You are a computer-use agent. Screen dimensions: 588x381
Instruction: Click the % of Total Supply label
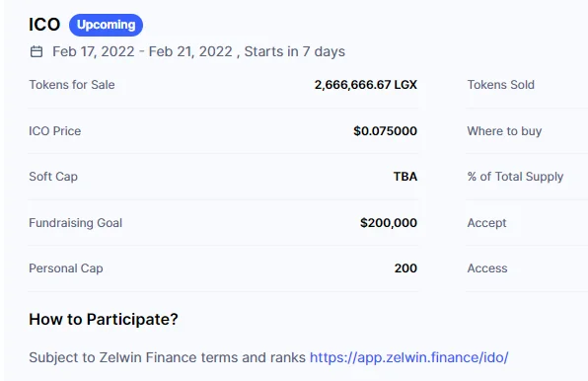pyautogui.click(x=515, y=177)
